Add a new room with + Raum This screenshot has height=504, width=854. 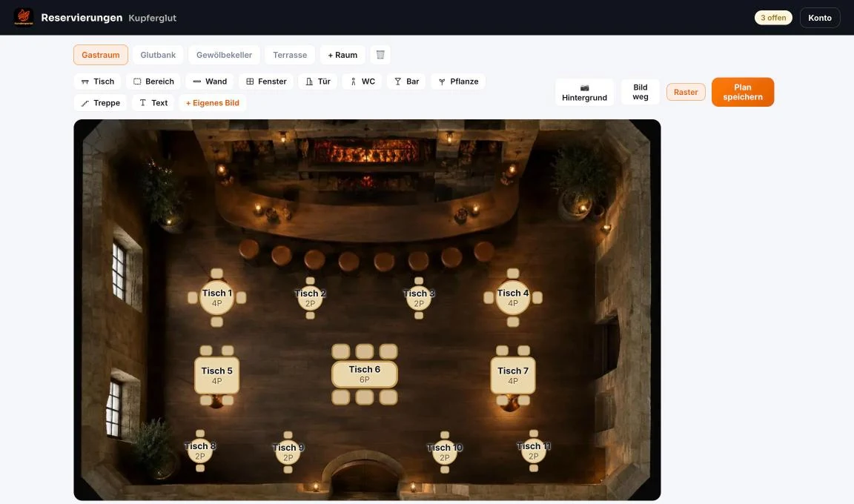pos(342,54)
